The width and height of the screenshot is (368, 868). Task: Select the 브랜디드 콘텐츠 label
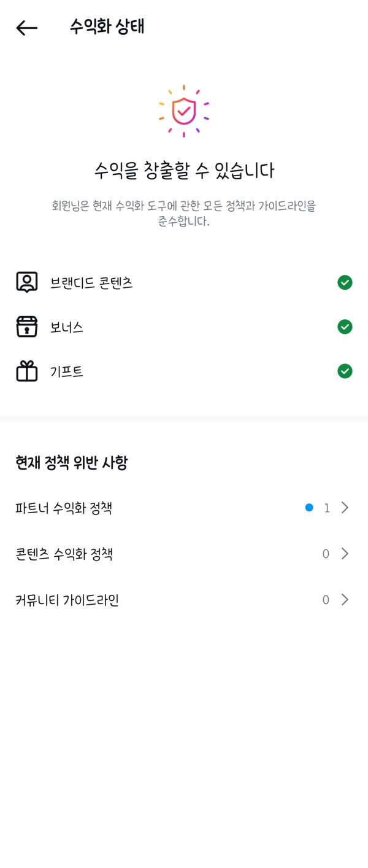91,283
